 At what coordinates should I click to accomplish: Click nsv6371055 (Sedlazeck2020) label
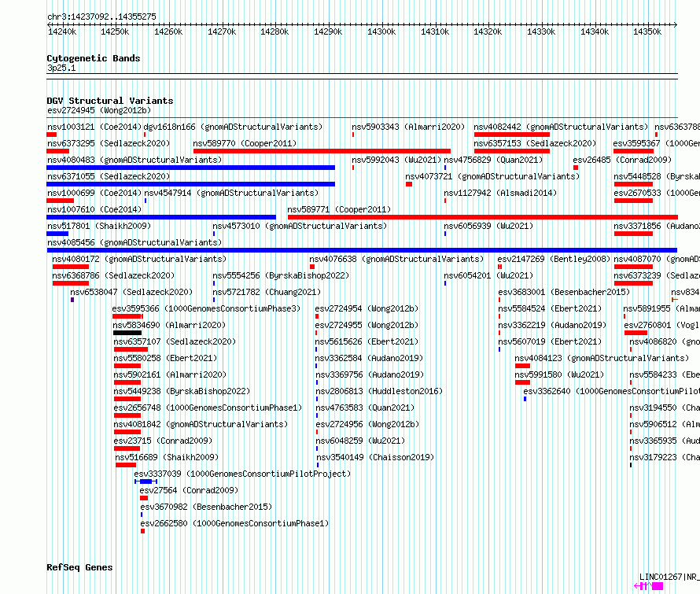coord(109,176)
